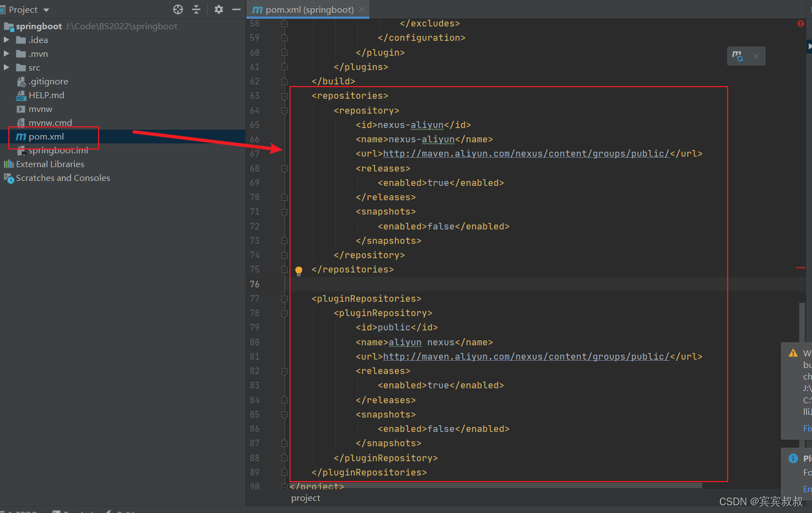Collapse the repository fold on line 64
This screenshot has width=812, height=513.
coord(284,110)
